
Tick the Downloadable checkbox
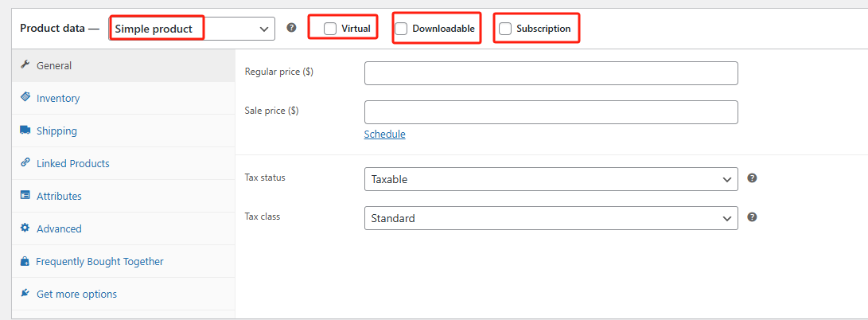pos(402,29)
